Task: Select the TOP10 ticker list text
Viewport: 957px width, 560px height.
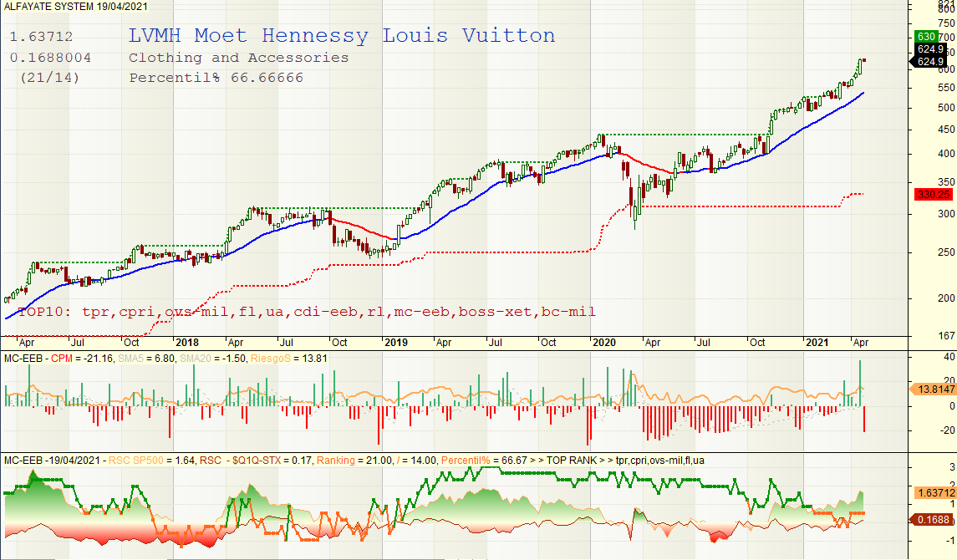Action: click(x=307, y=312)
